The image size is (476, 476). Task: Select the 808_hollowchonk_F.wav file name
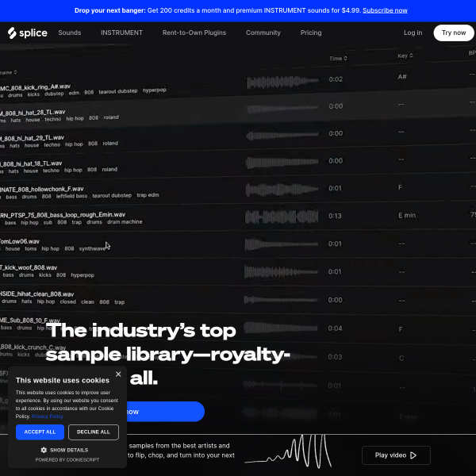(x=41, y=189)
